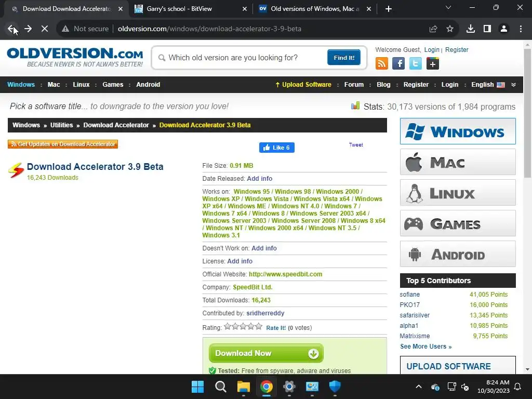Close the Download Accelerator tab
The width and height of the screenshot is (532, 399).
[121, 9]
